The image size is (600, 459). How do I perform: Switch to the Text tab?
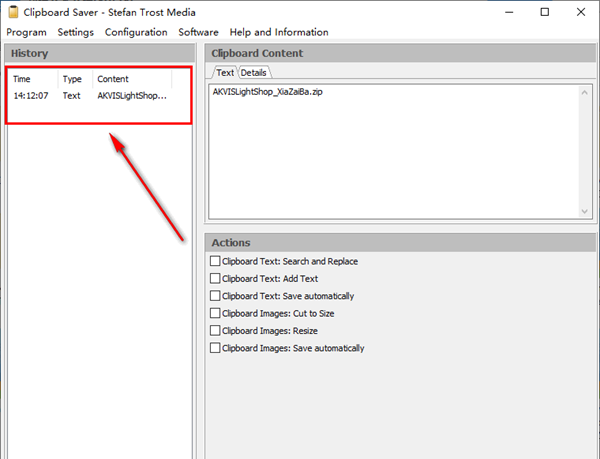[x=225, y=72]
